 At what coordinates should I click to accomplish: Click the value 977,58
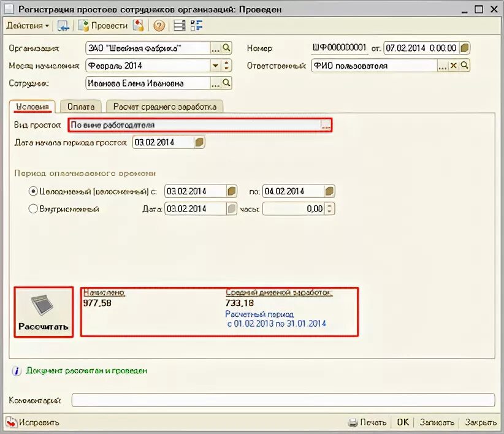pos(97,303)
